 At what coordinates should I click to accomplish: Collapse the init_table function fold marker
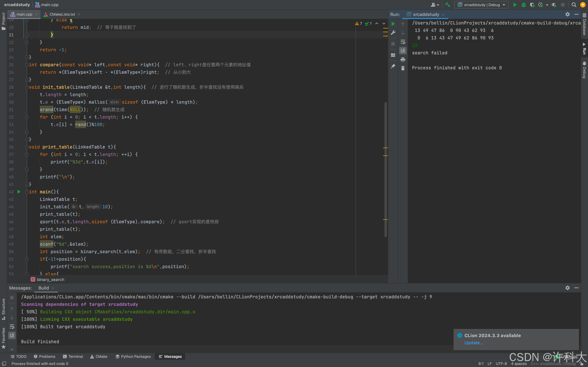[x=27, y=87]
